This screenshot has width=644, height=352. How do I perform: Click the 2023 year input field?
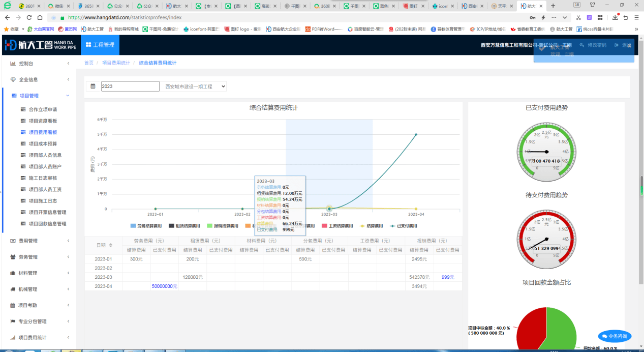pyautogui.click(x=130, y=86)
